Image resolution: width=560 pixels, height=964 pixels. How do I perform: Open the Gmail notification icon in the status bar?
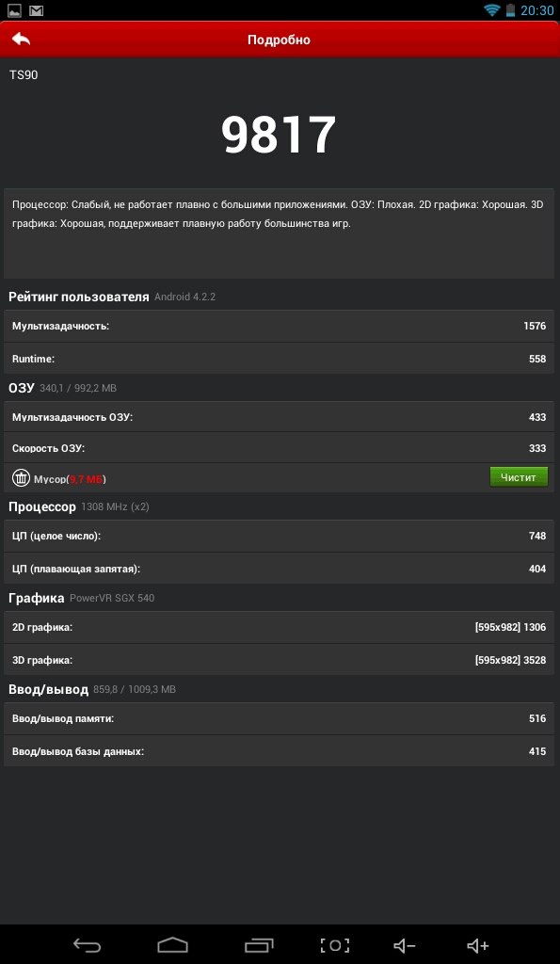[37, 10]
